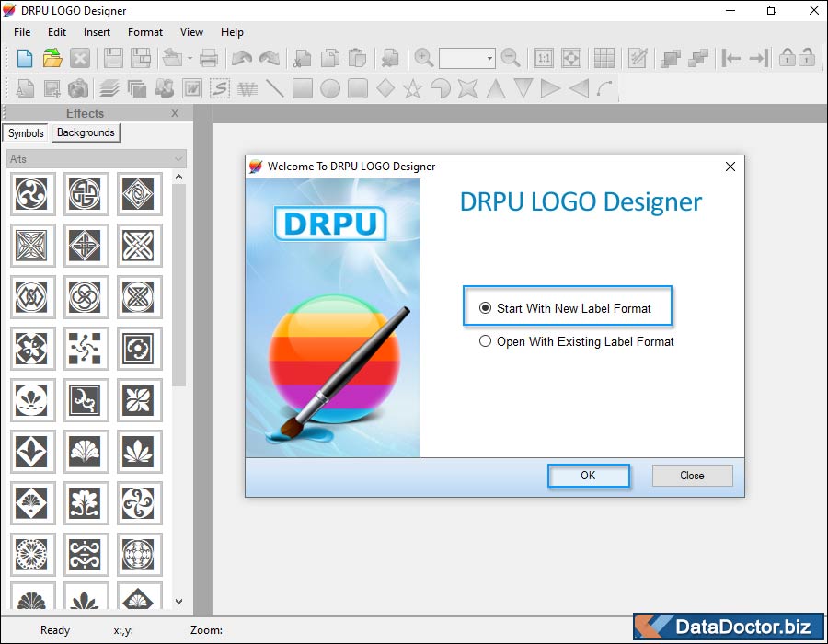Screen dimensions: 828x644
Task: Open the Help menu
Action: pyautogui.click(x=233, y=32)
